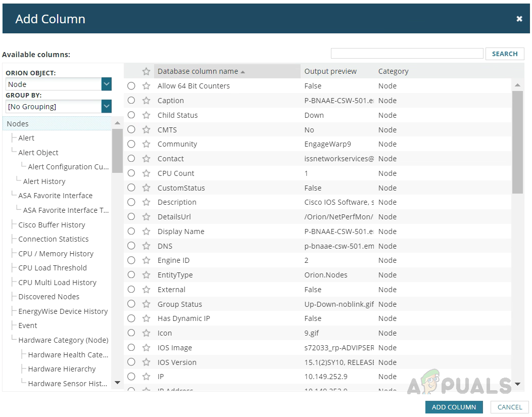The width and height of the screenshot is (532, 417).
Task: Select the Allow 64 Bit Counters radio button
Action: (131, 86)
